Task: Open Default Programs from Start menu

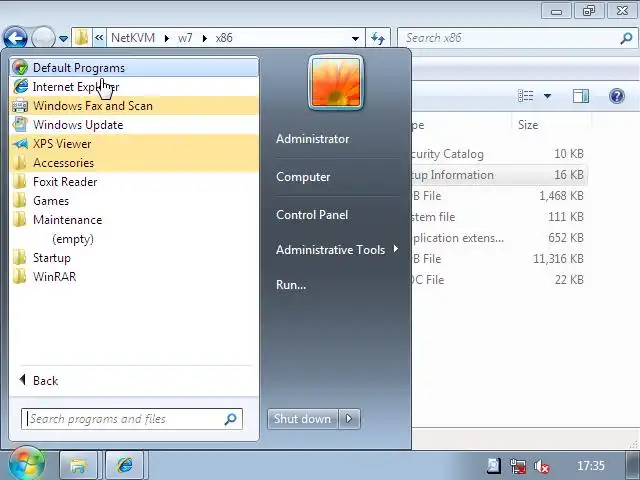Action: point(134,67)
